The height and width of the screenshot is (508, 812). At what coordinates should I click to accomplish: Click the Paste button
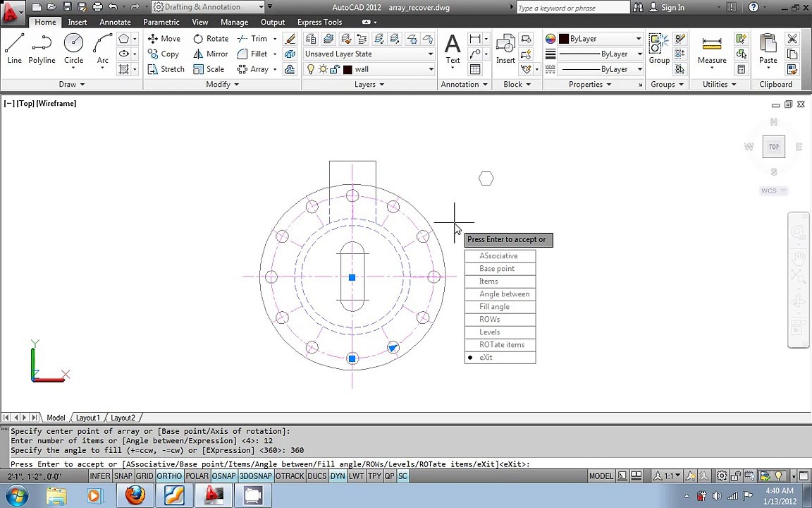click(x=768, y=49)
